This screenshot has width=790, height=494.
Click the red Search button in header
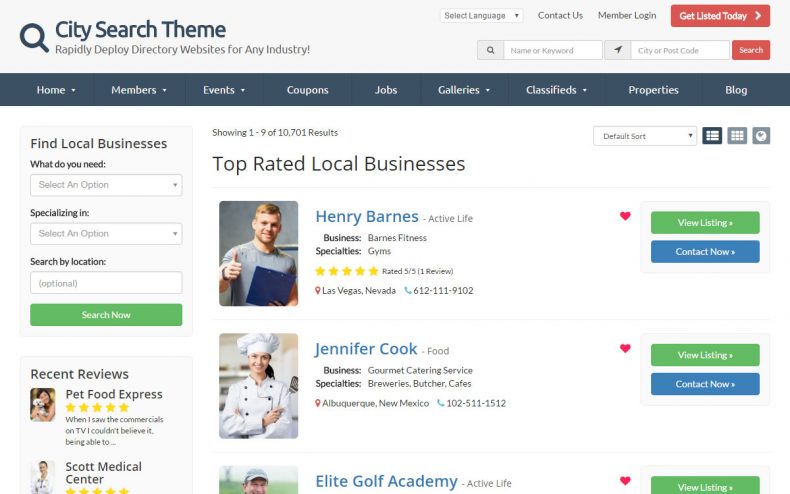751,50
